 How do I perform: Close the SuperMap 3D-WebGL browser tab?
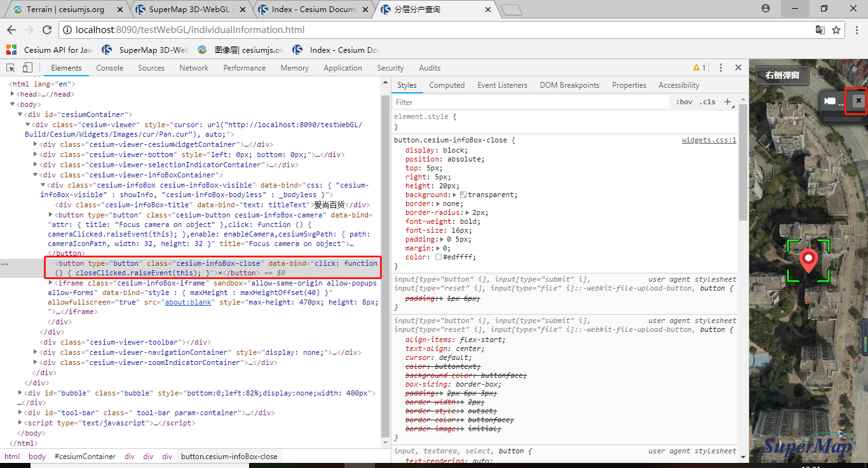point(244,10)
